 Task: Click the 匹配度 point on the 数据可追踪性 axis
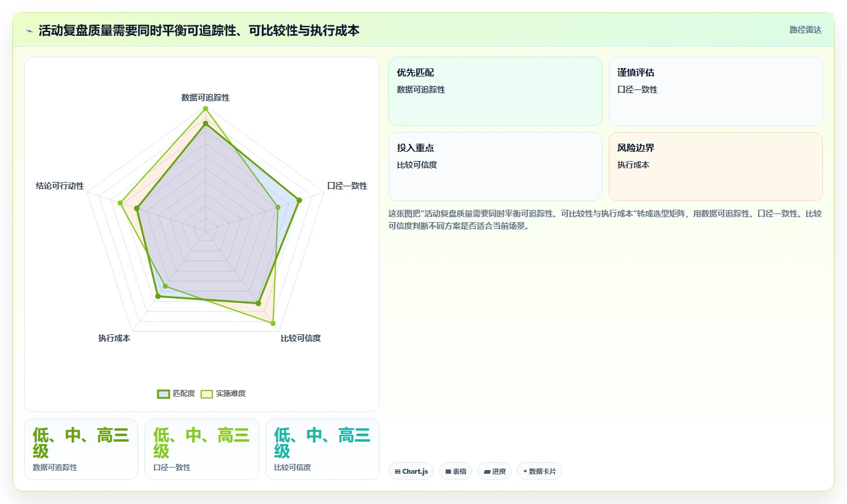point(206,124)
